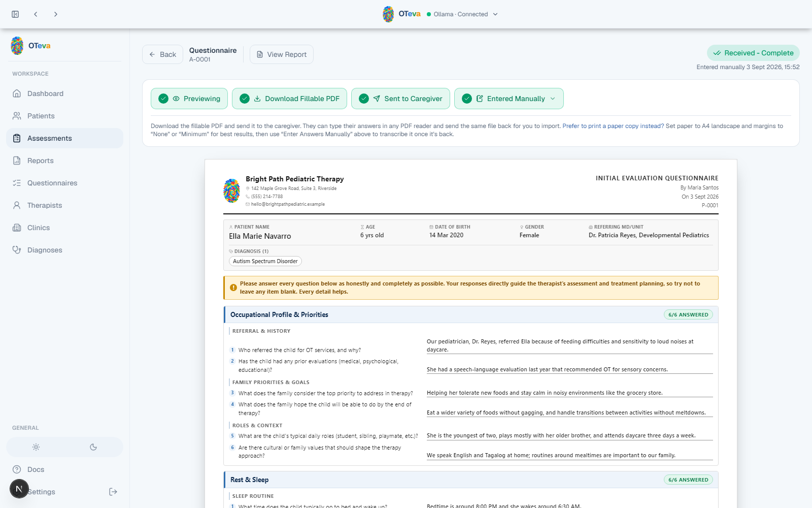Click the View Report button

(282, 54)
